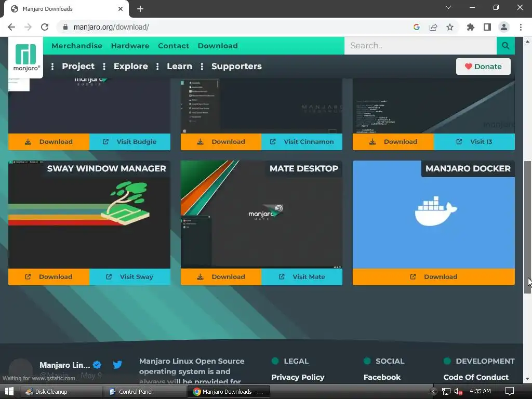Click the Manjaro Lin... Twitter account name
This screenshot has width=532, height=399.
pos(65,365)
